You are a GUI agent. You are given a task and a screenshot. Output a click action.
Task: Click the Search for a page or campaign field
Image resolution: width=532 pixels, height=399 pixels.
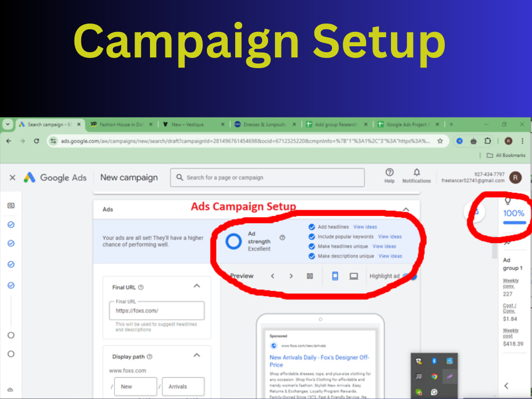click(x=268, y=178)
